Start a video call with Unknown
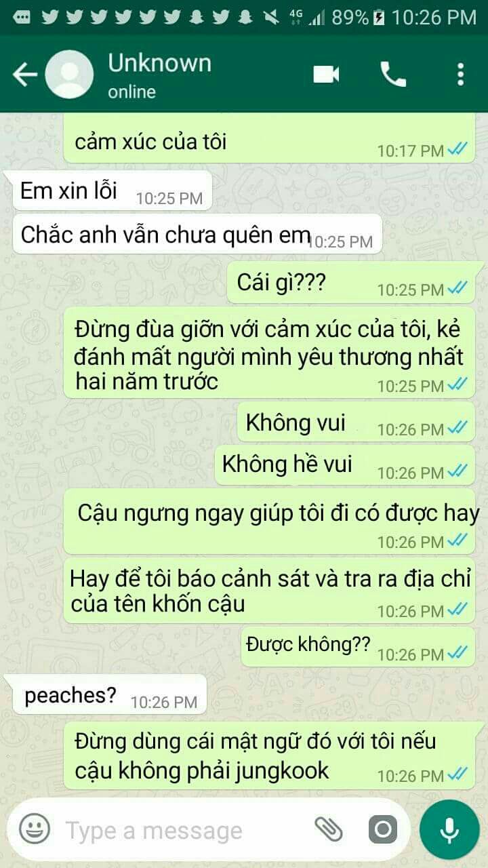 (x=326, y=74)
